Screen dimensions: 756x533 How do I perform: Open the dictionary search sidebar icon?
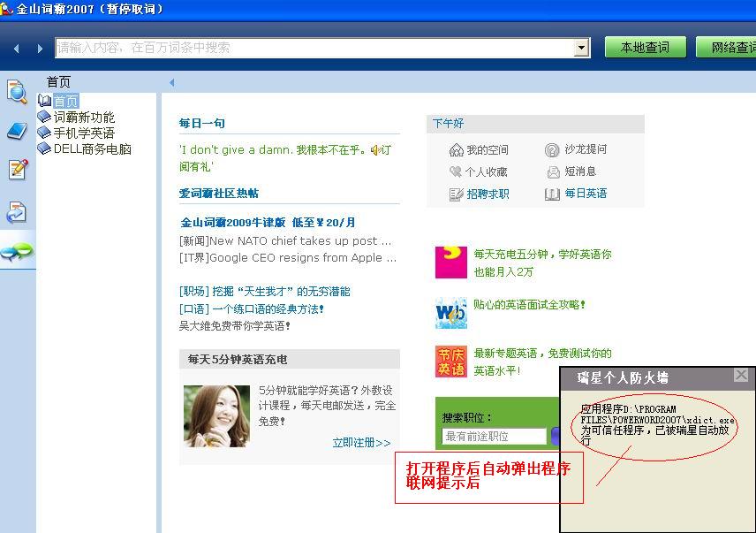(18, 92)
